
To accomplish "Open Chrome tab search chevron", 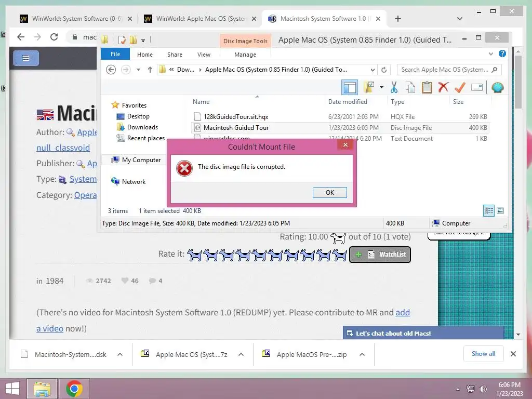I will pos(459,19).
